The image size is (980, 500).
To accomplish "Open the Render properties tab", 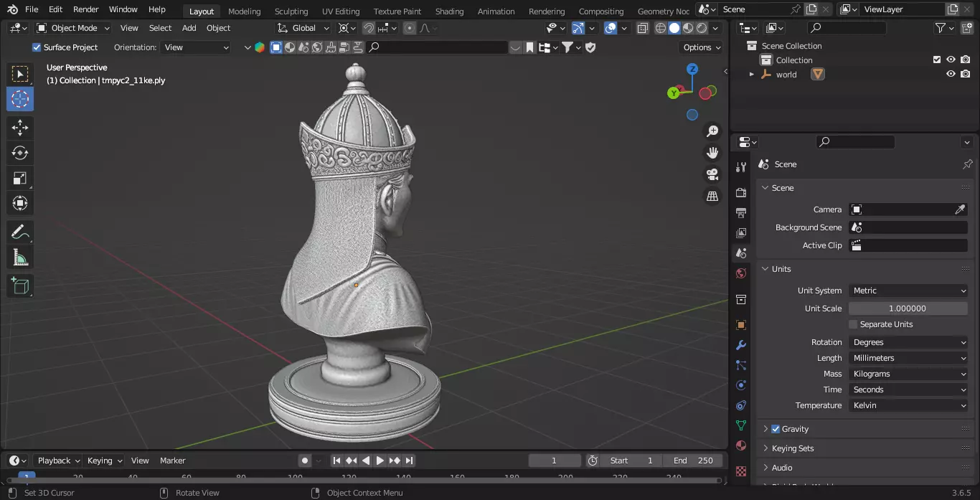I will point(741,193).
